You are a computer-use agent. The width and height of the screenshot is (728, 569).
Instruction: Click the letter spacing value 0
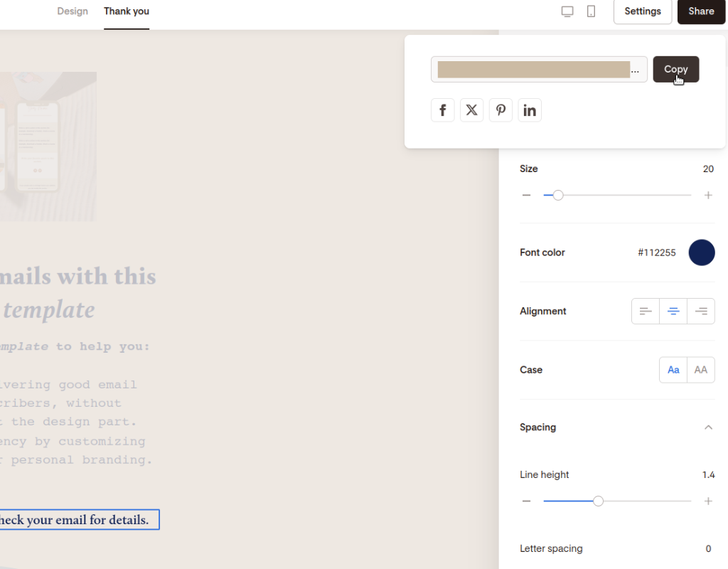click(708, 548)
